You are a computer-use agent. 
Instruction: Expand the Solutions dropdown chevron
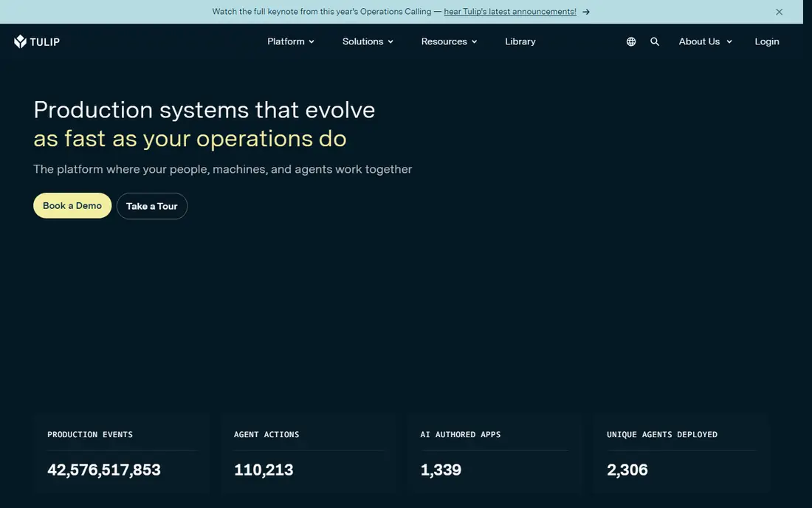click(x=390, y=42)
